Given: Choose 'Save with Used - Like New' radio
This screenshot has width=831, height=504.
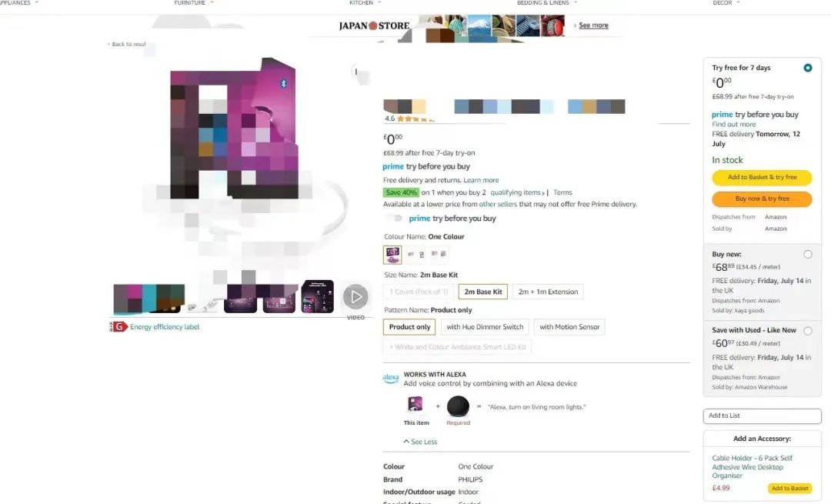Looking at the screenshot, I should [807, 331].
